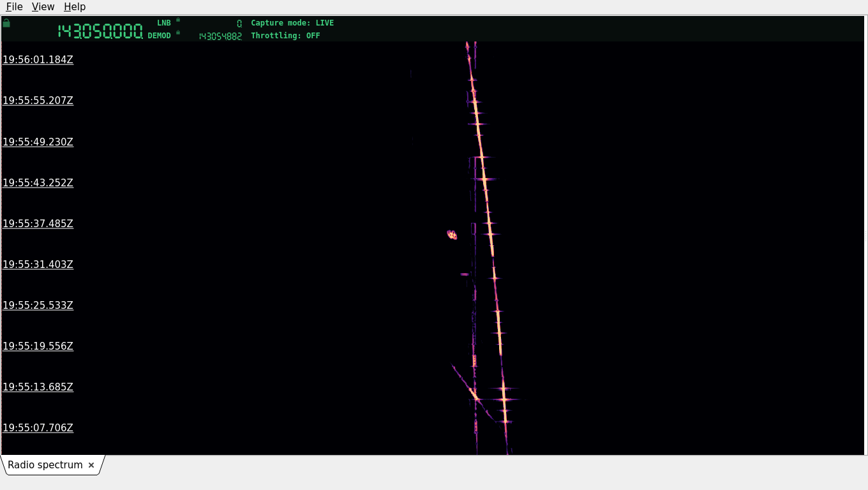Click timestamp 19:55:07.706Z

click(x=38, y=427)
